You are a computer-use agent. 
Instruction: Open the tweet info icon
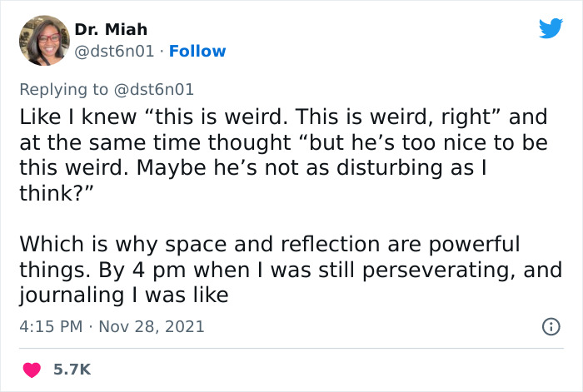click(x=551, y=327)
